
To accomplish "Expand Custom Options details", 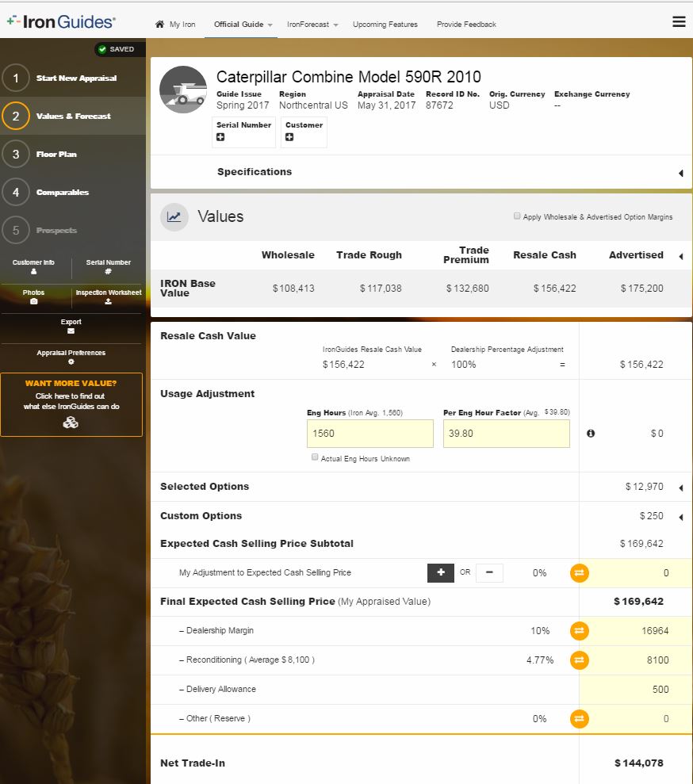I will (x=680, y=518).
